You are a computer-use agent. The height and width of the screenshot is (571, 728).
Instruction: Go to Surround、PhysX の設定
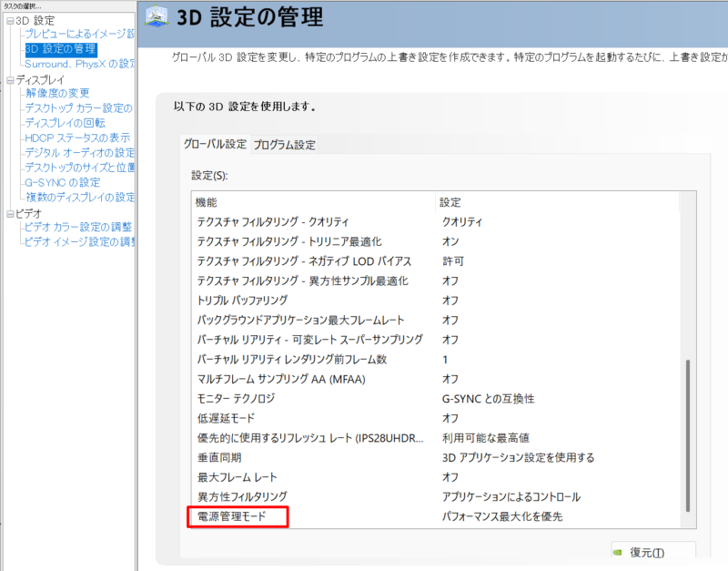79,64
